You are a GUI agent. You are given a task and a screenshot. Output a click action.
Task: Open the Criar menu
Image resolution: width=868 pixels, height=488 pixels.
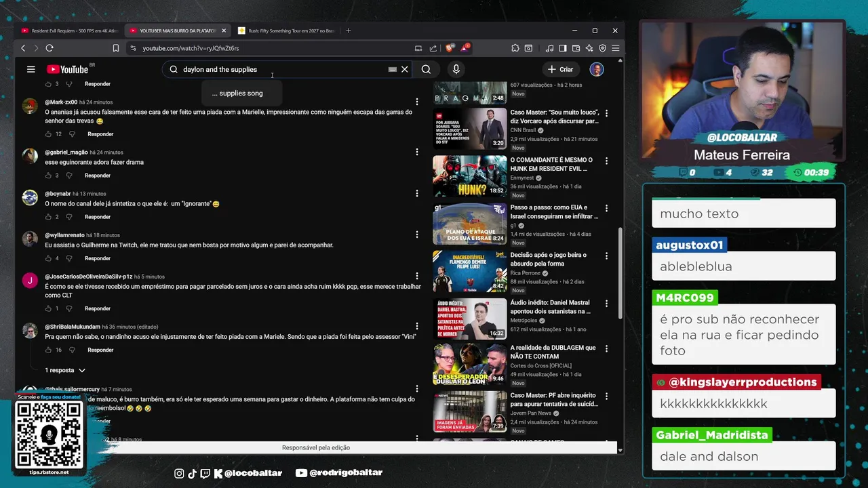tap(561, 69)
